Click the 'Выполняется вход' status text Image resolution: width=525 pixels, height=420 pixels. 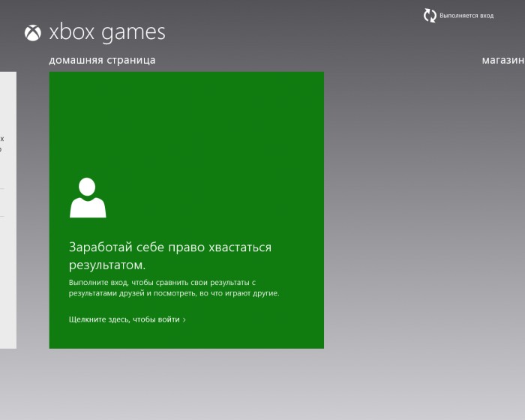[466, 16]
